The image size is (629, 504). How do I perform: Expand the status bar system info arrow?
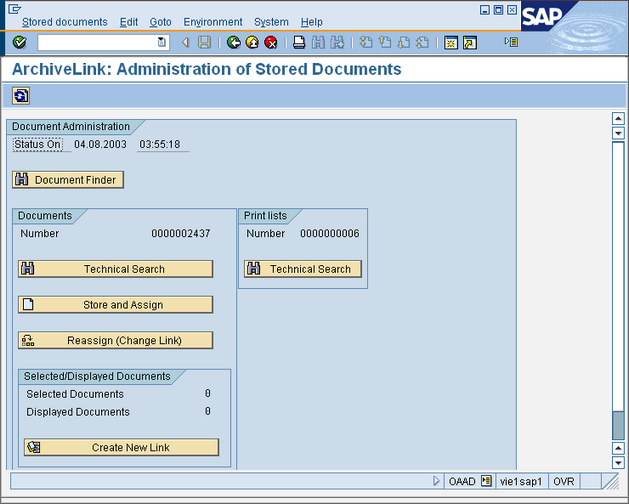click(x=436, y=481)
